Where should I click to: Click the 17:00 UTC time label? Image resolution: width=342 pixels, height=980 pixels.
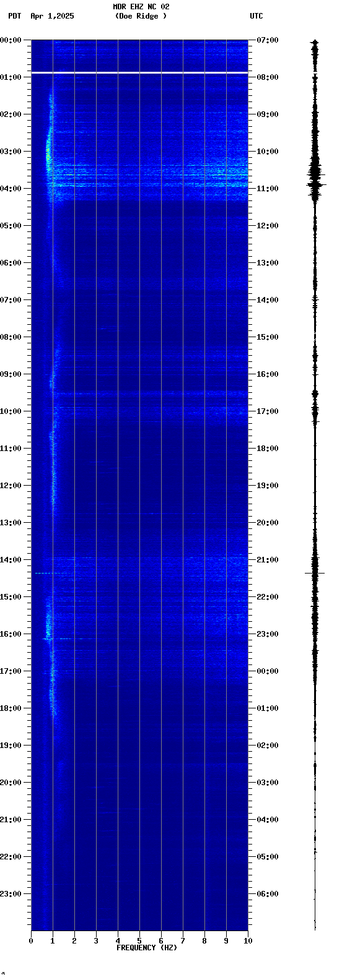pyautogui.click(x=268, y=411)
